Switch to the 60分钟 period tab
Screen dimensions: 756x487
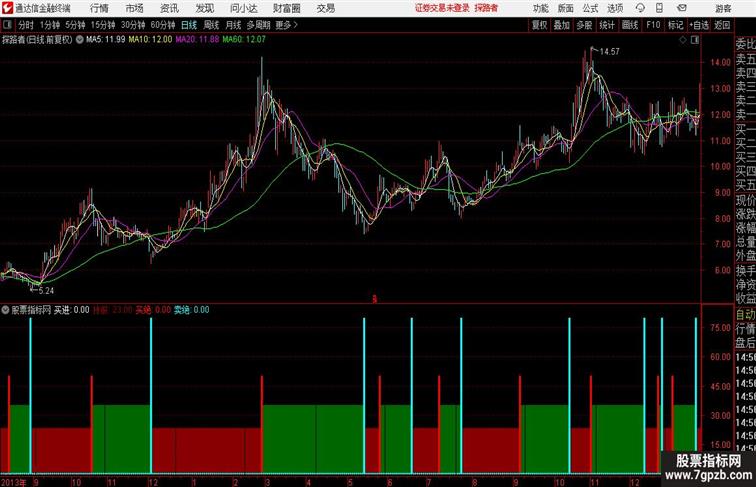(x=163, y=25)
